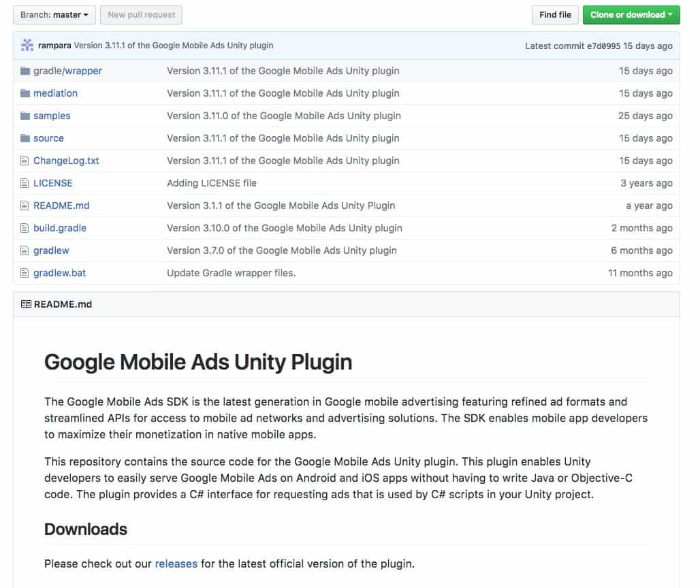Open commit message for mediation row
The image size is (700, 588).
pos(283,93)
